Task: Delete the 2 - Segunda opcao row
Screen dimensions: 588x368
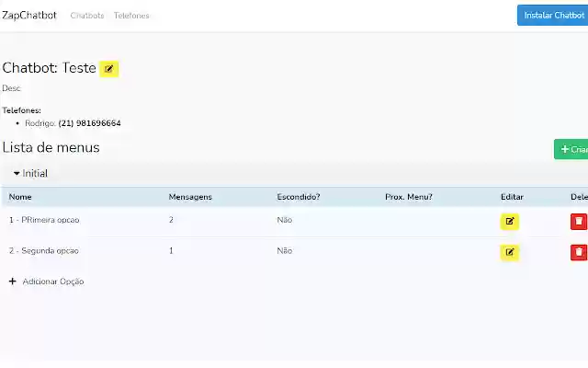Action: [579, 252]
